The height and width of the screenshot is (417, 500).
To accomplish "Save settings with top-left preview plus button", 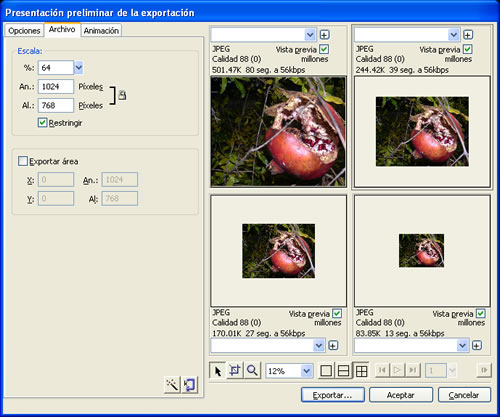I will (x=324, y=34).
